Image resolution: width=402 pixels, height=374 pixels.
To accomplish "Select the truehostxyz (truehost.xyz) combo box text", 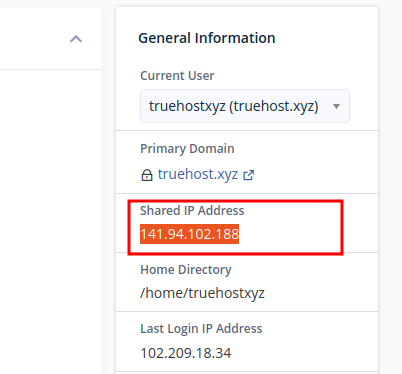I will [x=234, y=106].
